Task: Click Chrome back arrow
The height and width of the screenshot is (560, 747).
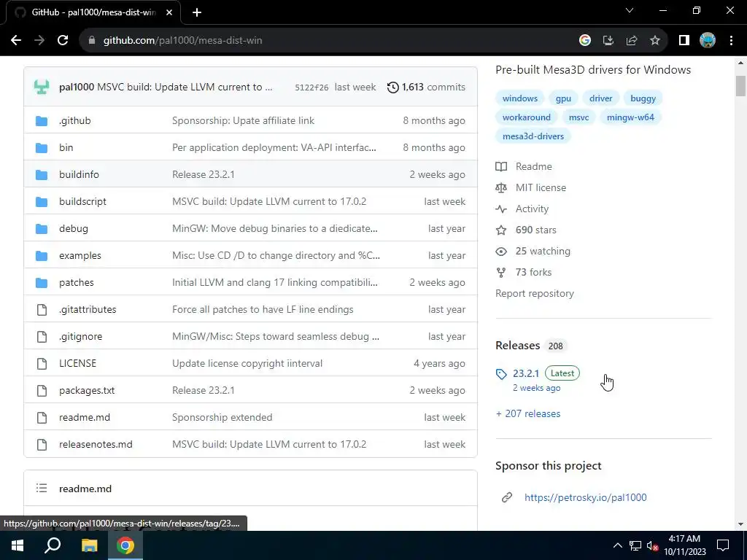Action: click(x=16, y=41)
